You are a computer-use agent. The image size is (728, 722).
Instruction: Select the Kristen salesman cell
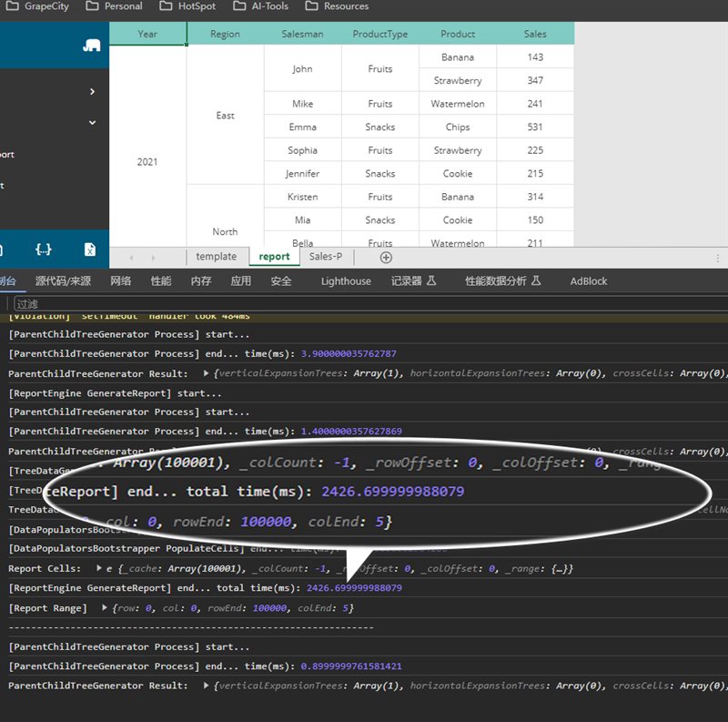pyautogui.click(x=303, y=197)
